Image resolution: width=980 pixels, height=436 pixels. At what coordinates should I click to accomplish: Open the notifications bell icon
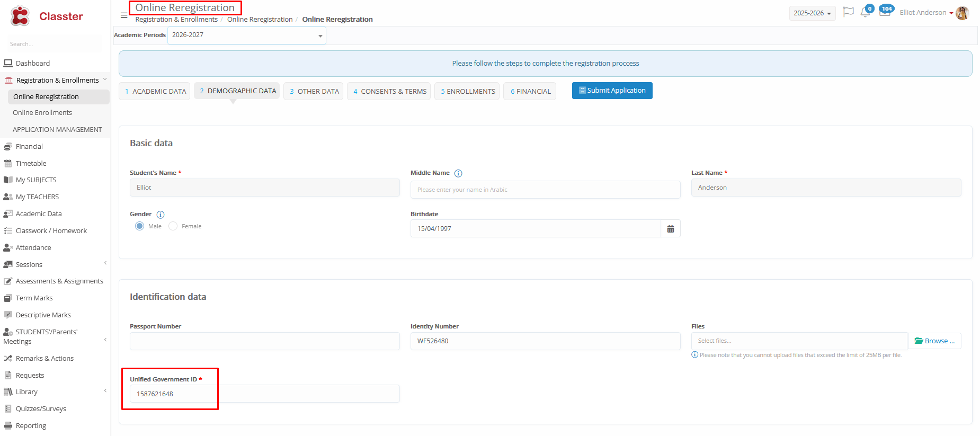865,13
